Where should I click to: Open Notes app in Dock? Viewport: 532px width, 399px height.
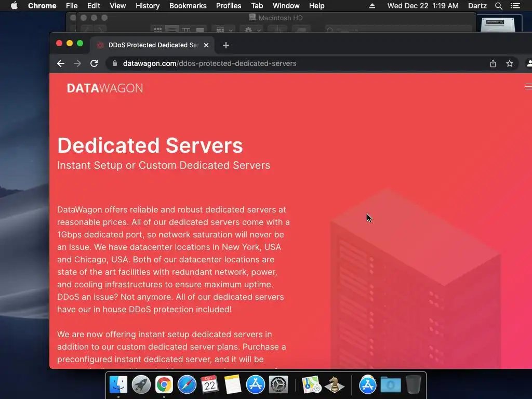pos(233,384)
